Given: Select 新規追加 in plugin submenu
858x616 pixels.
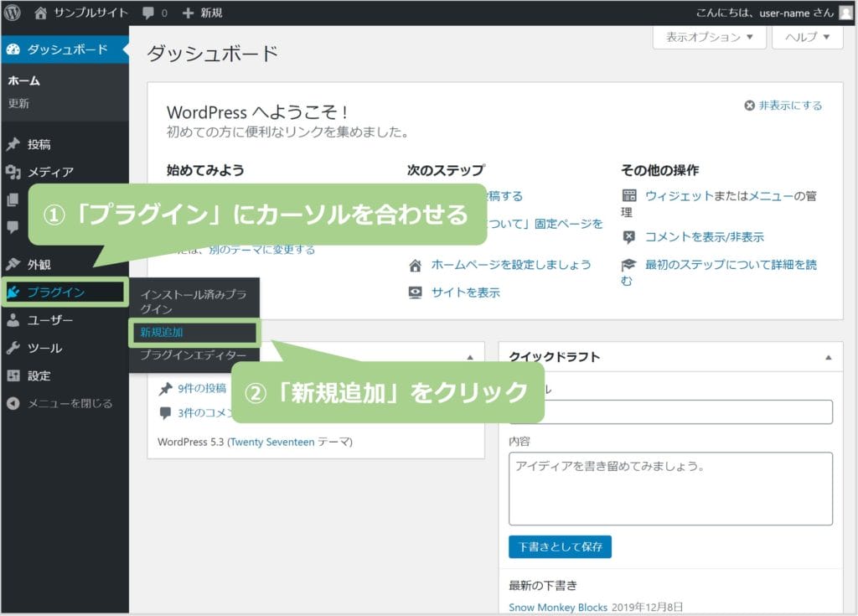Looking at the screenshot, I should [162, 332].
